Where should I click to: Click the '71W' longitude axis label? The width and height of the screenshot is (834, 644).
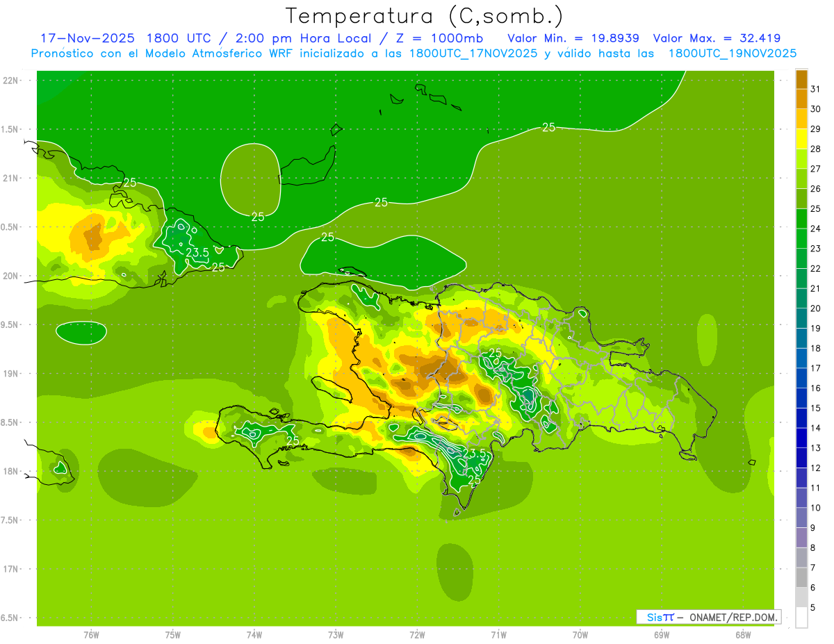tap(498, 635)
